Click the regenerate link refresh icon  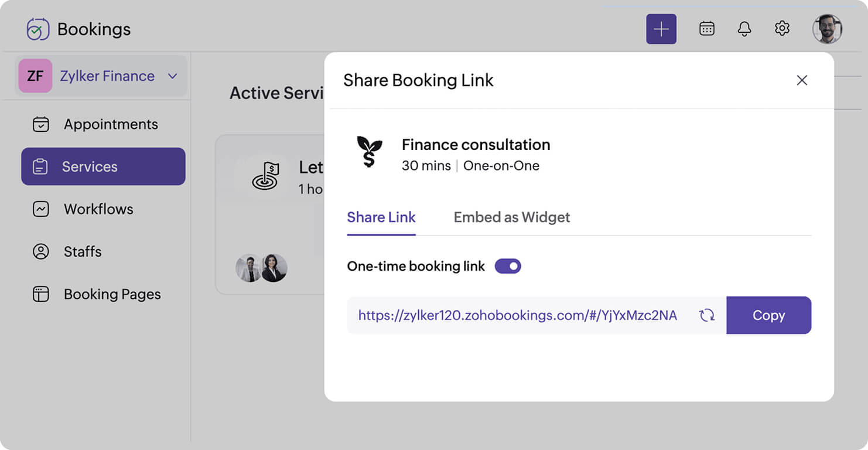click(707, 315)
